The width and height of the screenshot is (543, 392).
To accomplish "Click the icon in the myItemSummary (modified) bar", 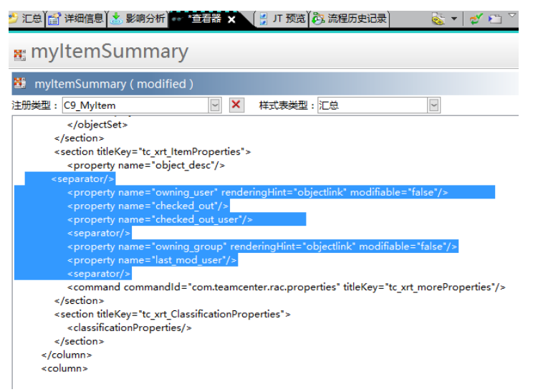I will point(20,84).
